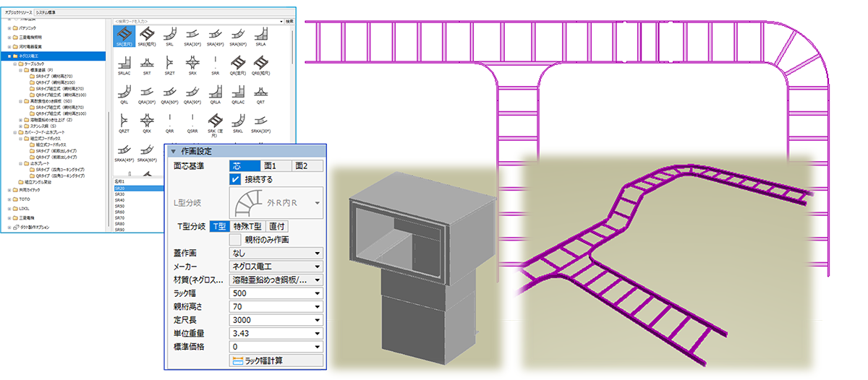Open the ラック幅 value dropdown

point(276,293)
